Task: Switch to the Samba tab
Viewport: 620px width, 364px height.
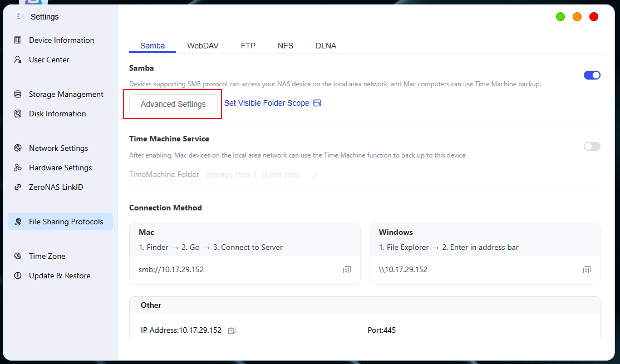Action: (x=152, y=46)
